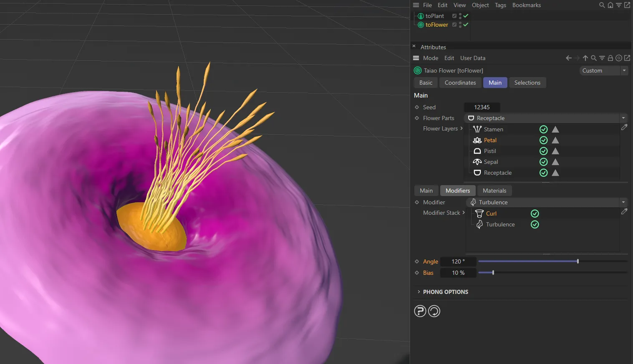Select the Curl modifier icon
The height and width of the screenshot is (364, 633).
click(479, 213)
